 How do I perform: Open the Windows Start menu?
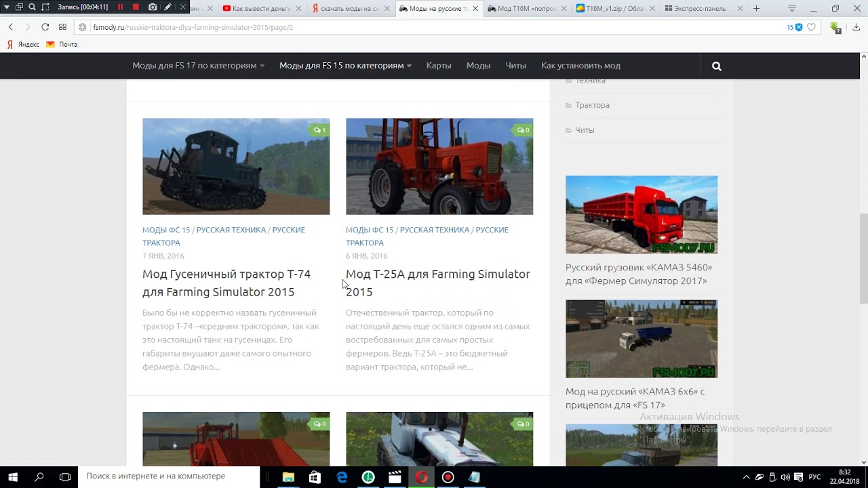(x=13, y=477)
